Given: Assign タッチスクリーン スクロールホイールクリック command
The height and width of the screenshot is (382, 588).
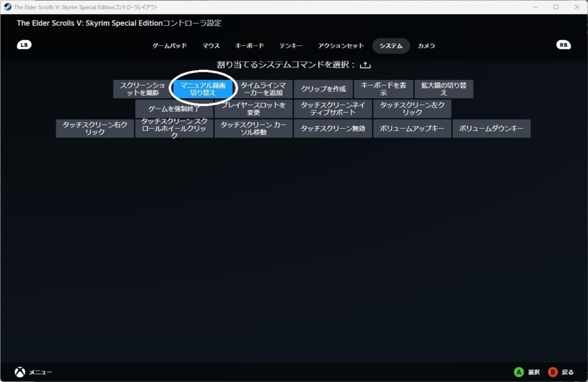Looking at the screenshot, I should coord(175,129).
